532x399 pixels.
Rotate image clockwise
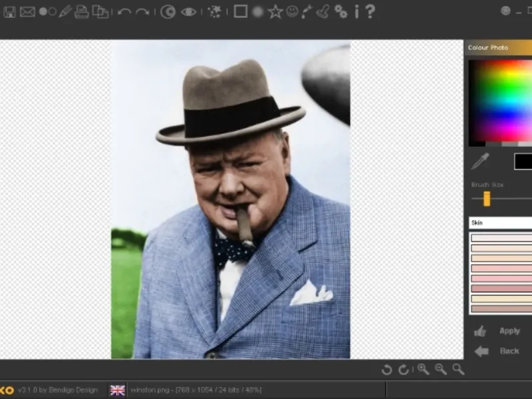[x=404, y=370]
